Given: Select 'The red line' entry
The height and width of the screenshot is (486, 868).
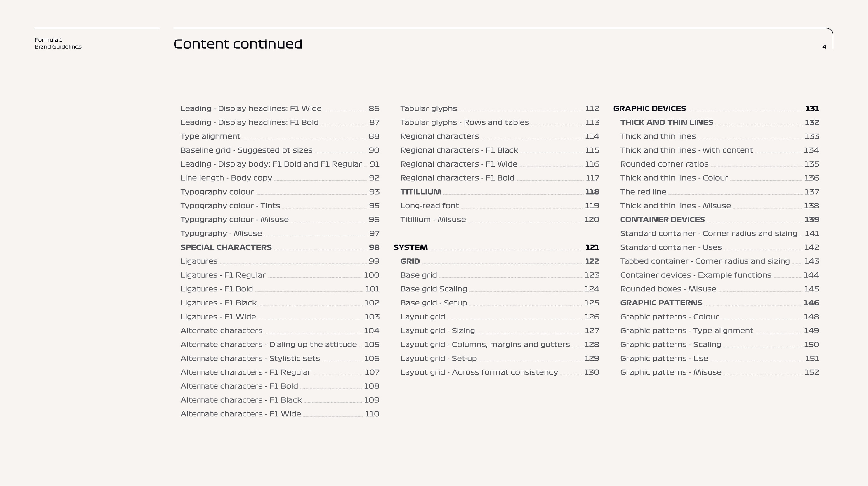Looking at the screenshot, I should [643, 192].
